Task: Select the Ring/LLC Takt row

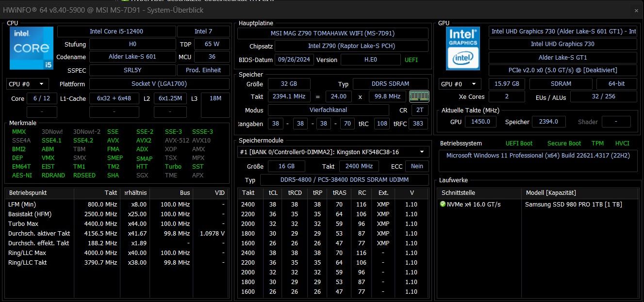Action: [116, 262]
